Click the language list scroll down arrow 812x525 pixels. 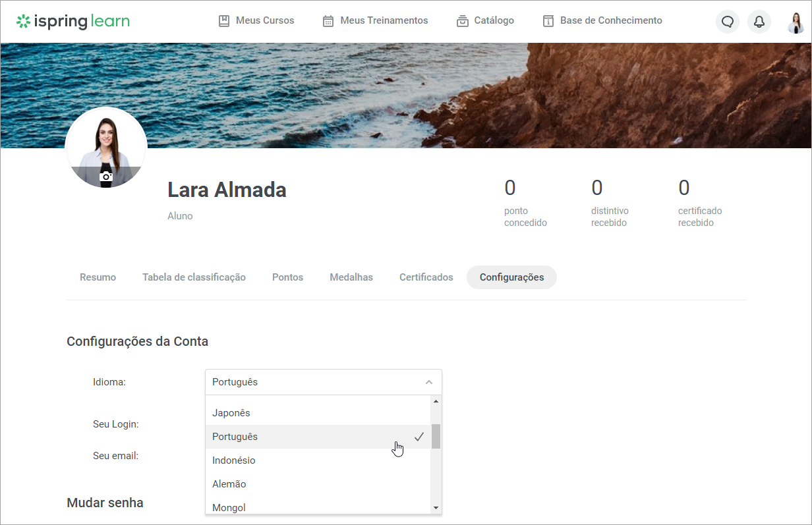[436, 508]
